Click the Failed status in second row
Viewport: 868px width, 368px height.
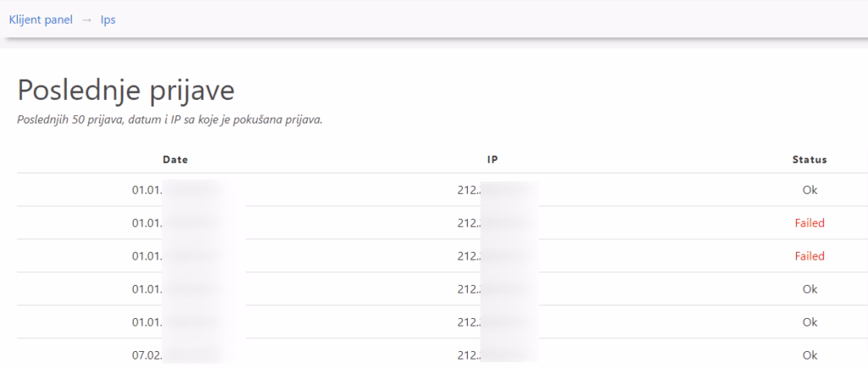pos(810,223)
